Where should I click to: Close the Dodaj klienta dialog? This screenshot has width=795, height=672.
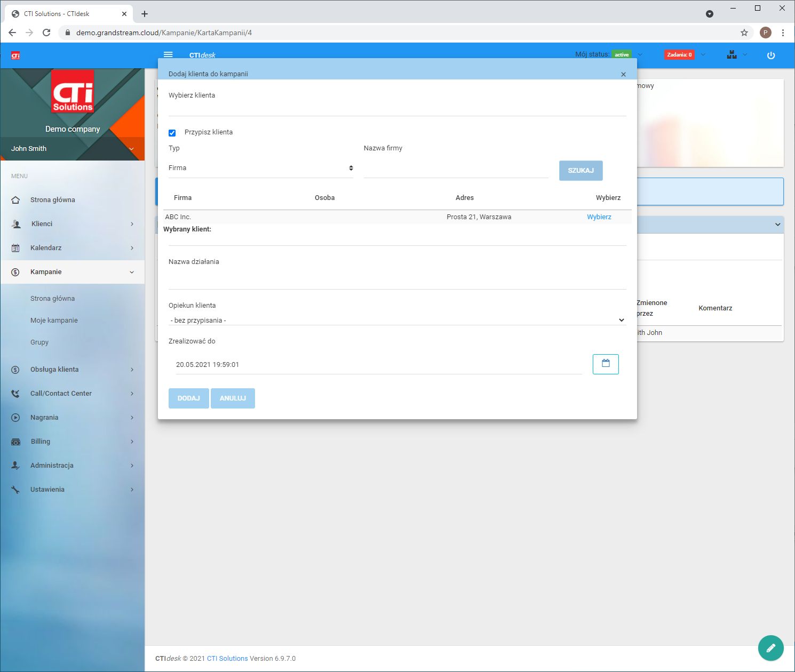tap(623, 74)
